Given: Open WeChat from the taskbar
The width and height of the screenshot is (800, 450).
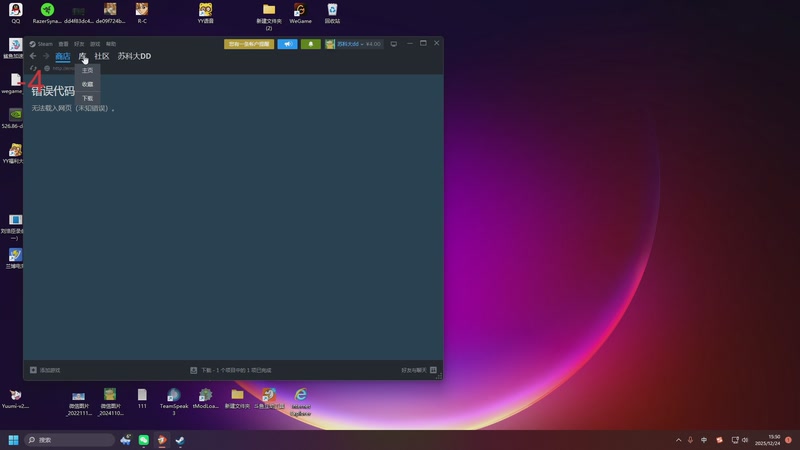Looking at the screenshot, I should tap(143, 440).
